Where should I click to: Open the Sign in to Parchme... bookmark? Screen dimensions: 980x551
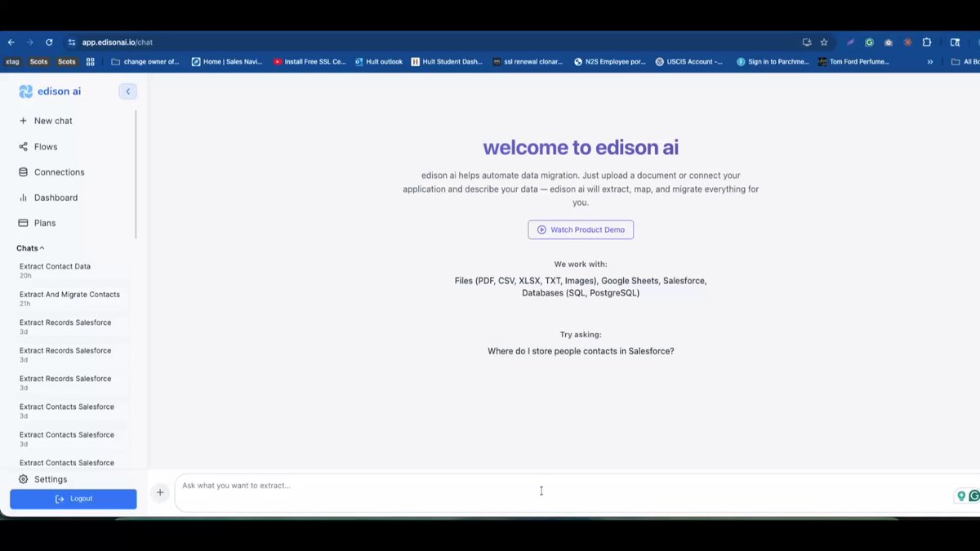pyautogui.click(x=773, y=61)
